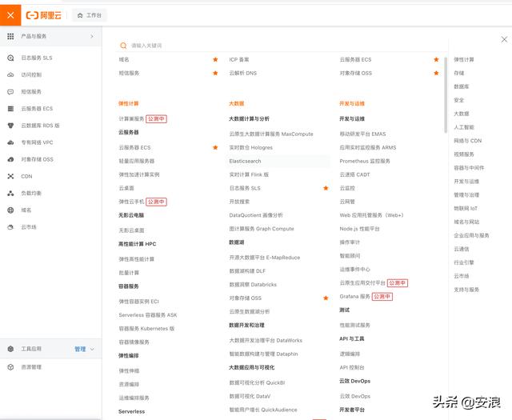512x420 pixels.
Task: Unstar 云服务器 ECS under 弹性计算 section
Action: [215, 148]
